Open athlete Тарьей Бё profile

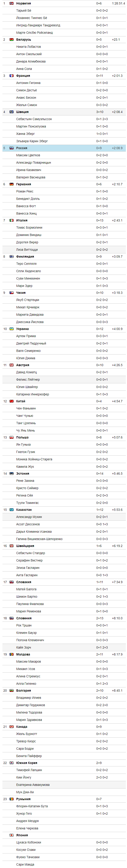coord(24,11)
